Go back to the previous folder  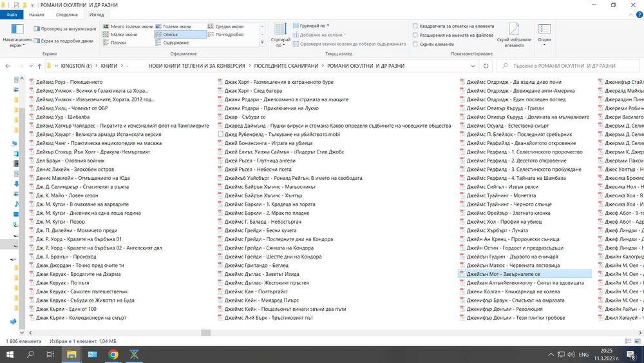click(8, 66)
